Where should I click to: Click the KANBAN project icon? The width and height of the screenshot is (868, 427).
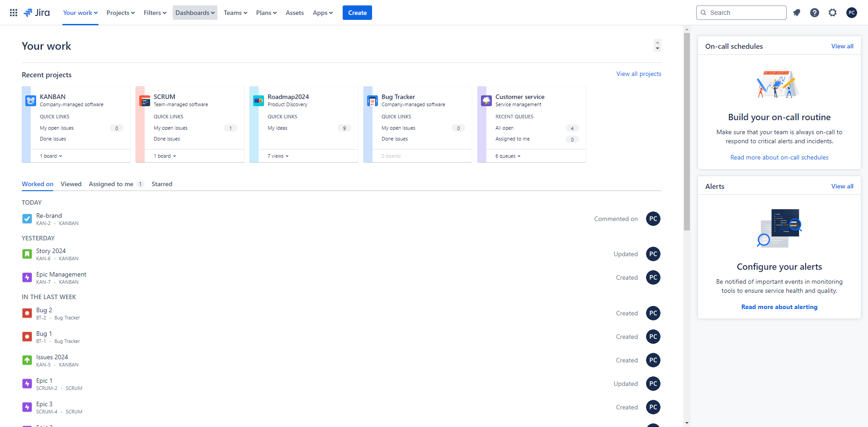click(31, 101)
